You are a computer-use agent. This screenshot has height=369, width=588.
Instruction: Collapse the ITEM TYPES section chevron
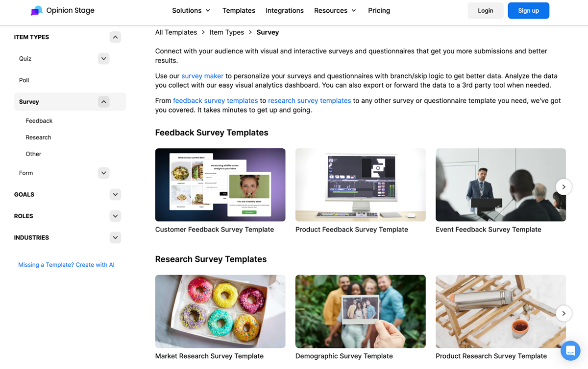tap(115, 37)
